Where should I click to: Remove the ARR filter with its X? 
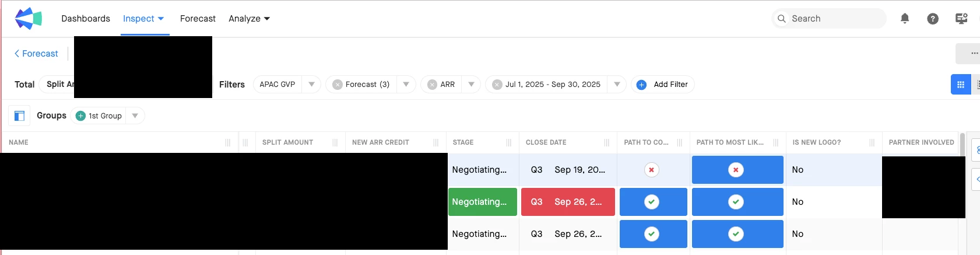click(x=432, y=85)
